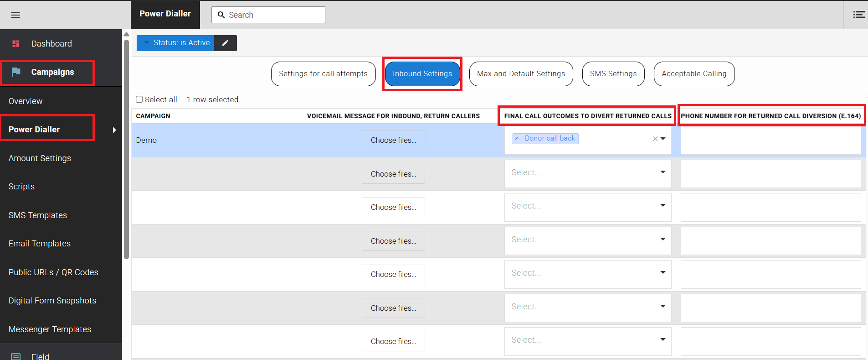Open the fourth row outcomes Select dropdown
Viewport: 868px width, 360px height.
[x=588, y=240]
